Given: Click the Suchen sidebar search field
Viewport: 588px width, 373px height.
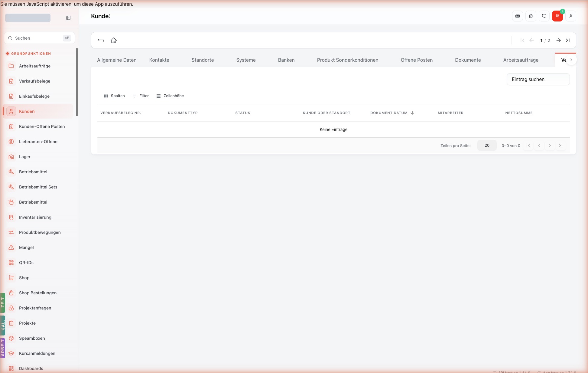Looking at the screenshot, I should [39, 38].
